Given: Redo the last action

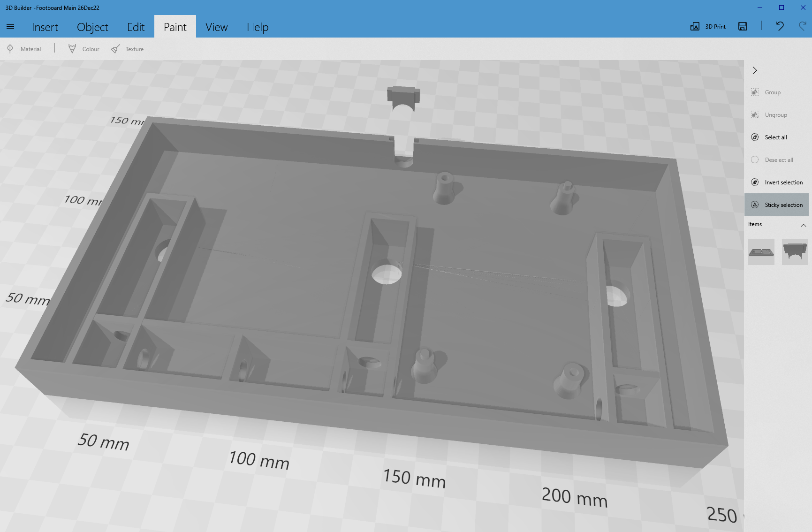Looking at the screenshot, I should pyautogui.click(x=803, y=26).
